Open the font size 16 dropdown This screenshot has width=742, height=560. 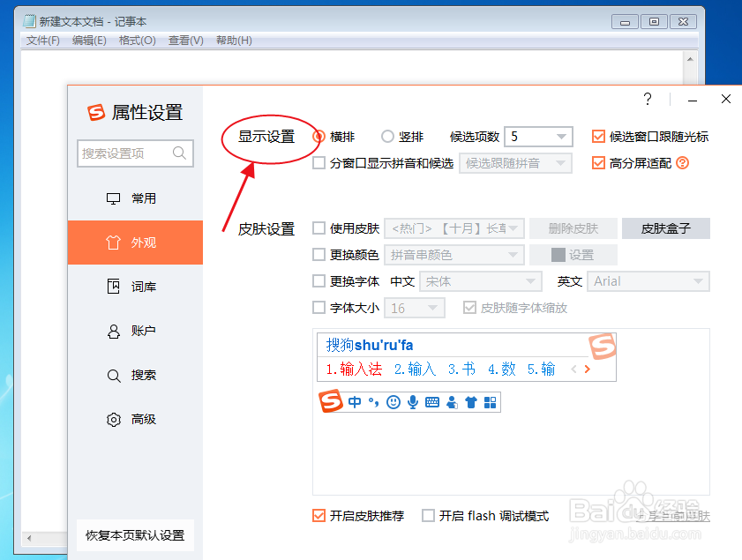coord(415,308)
